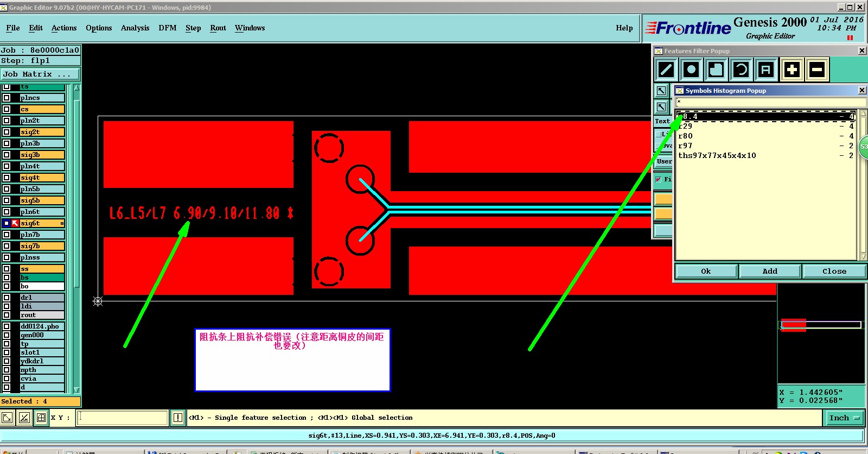868x454 pixels.
Task: Toggle Positive polarity plus icon
Action: pyautogui.click(x=792, y=70)
